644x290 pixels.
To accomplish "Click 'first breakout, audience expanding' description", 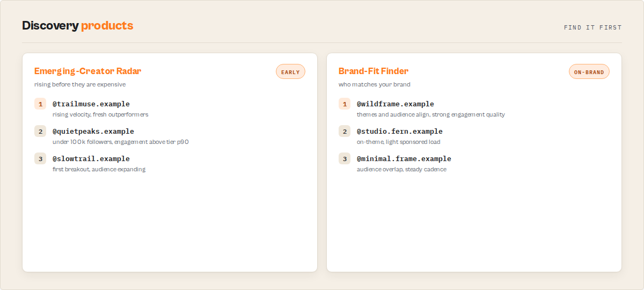I will (99, 169).
